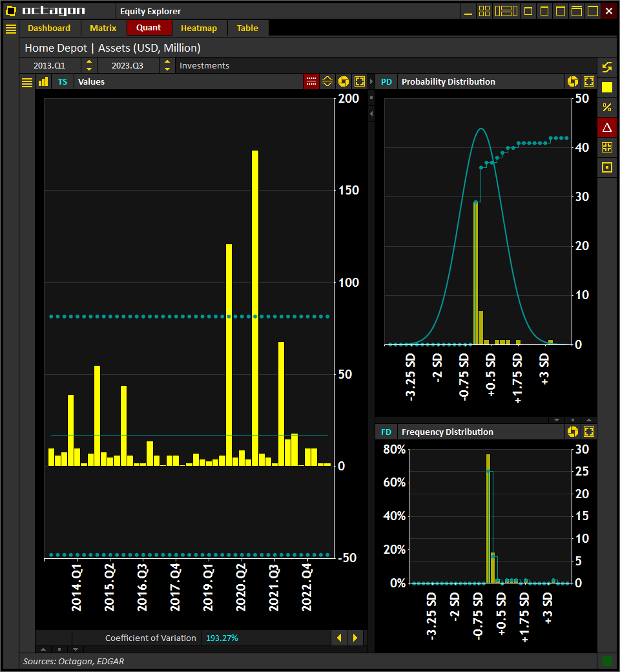Click the PD button
This screenshot has width=620, height=672.
[x=386, y=82]
